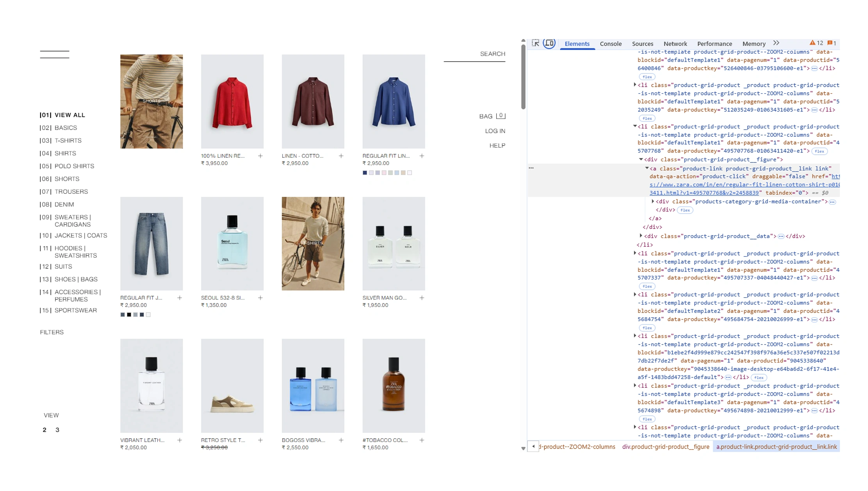Add Regular Fit Linen blue shirt via plus icon
Viewport: 868px width, 491px height.
coord(422,156)
